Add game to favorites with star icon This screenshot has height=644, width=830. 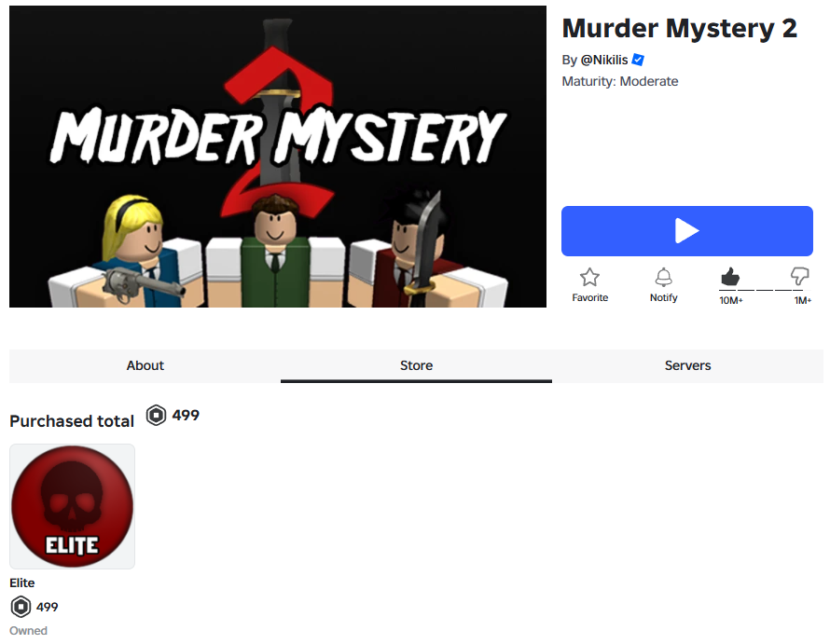point(589,277)
